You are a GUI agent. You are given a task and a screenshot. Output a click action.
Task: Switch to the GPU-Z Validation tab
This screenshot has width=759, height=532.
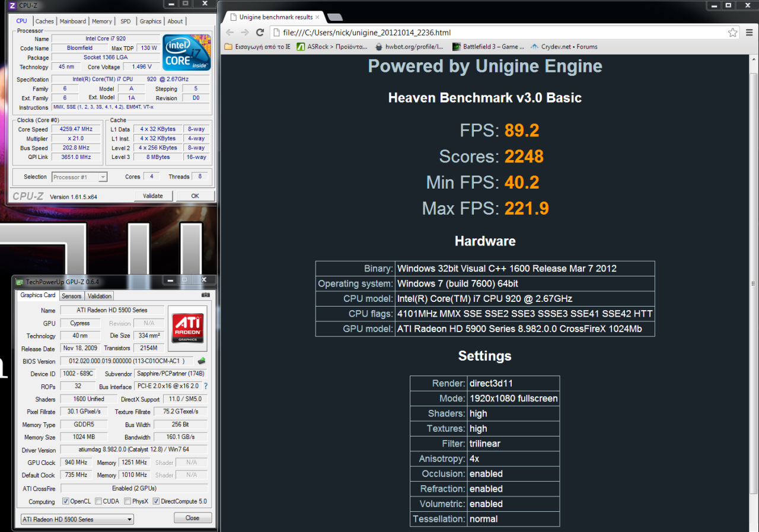coord(99,296)
